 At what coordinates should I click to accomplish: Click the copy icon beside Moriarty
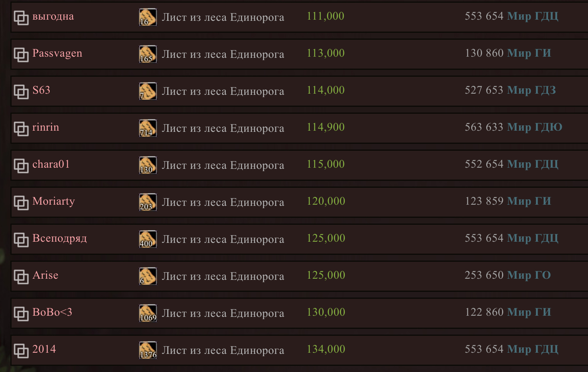21,203
